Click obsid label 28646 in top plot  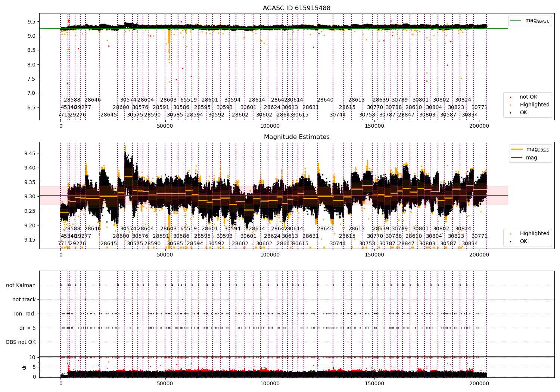tap(93, 100)
